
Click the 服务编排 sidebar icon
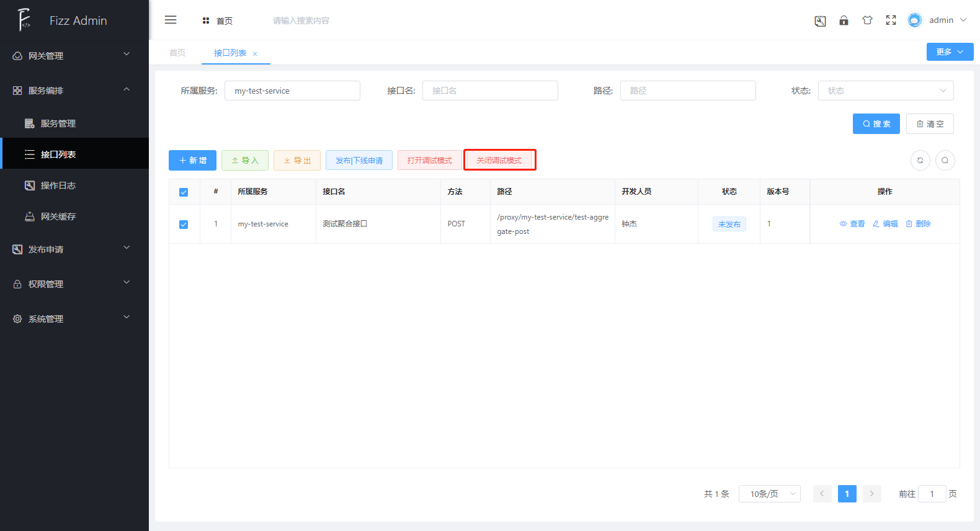(17, 91)
